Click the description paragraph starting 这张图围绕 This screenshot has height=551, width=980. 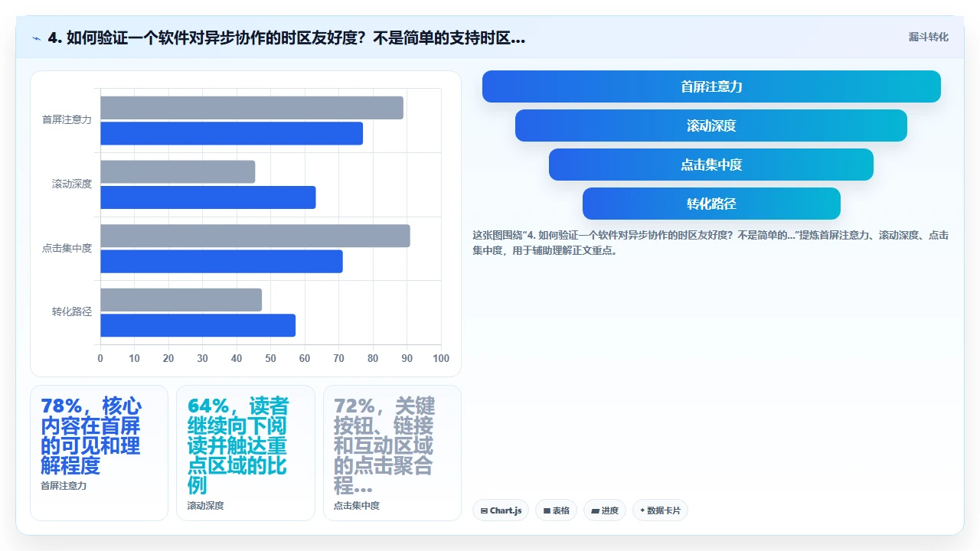710,243
